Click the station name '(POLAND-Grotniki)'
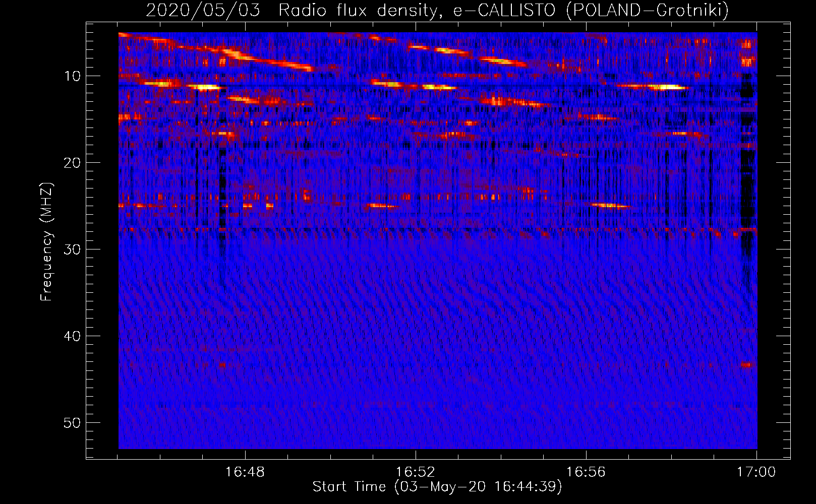Image resolution: width=816 pixels, height=504 pixels. [x=648, y=10]
